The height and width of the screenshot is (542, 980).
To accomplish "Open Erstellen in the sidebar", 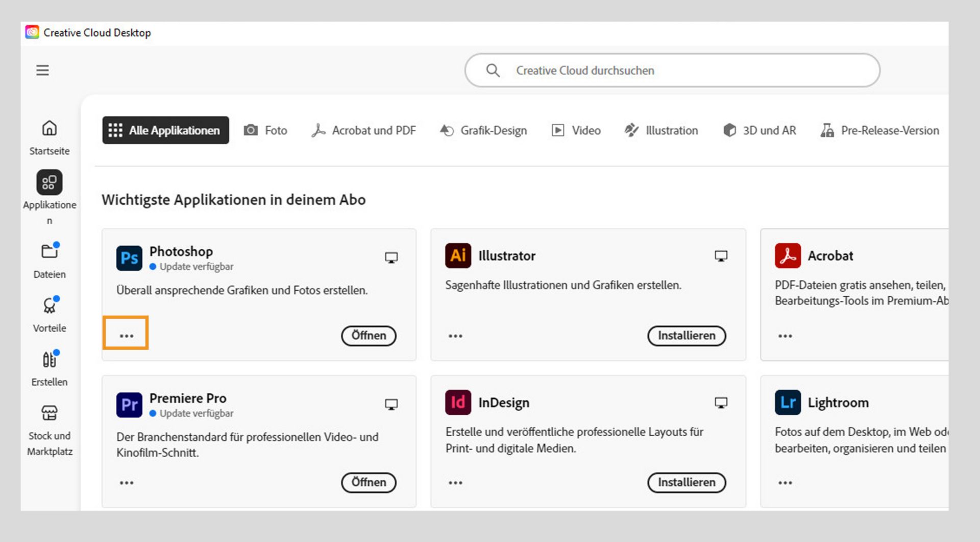I will pos(50,368).
